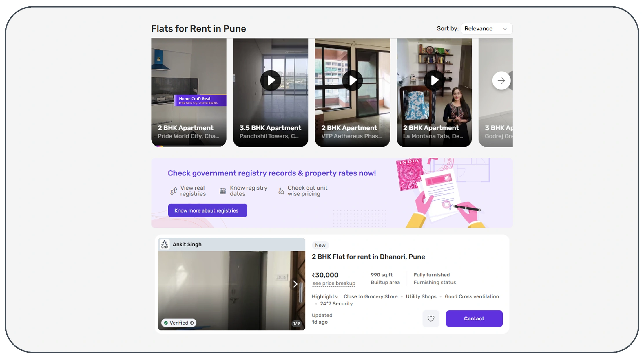Screen dimensions: 644x359
Task: Play the VTP Aethereus 2 BHK video
Action: pyautogui.click(x=352, y=80)
